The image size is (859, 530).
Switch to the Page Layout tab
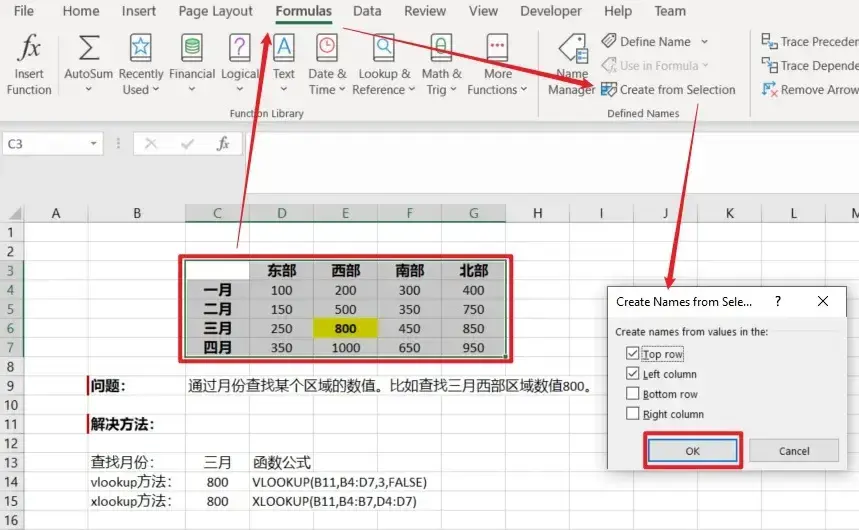click(215, 11)
